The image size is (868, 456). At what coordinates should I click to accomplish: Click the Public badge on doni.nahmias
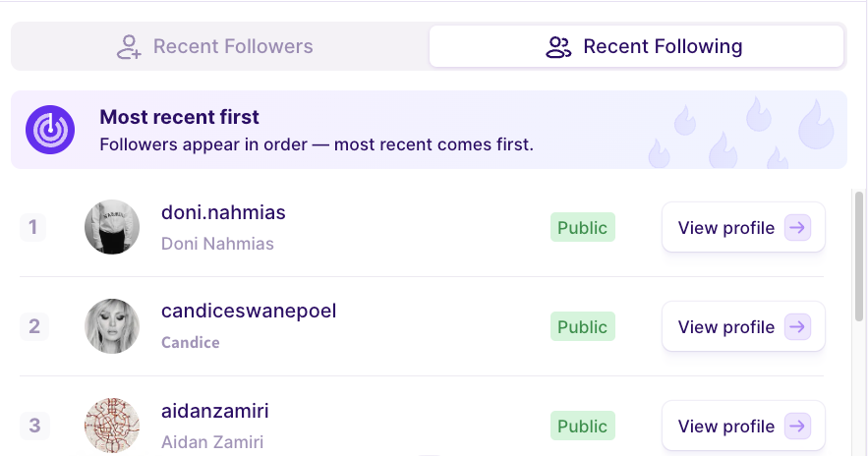tap(582, 228)
